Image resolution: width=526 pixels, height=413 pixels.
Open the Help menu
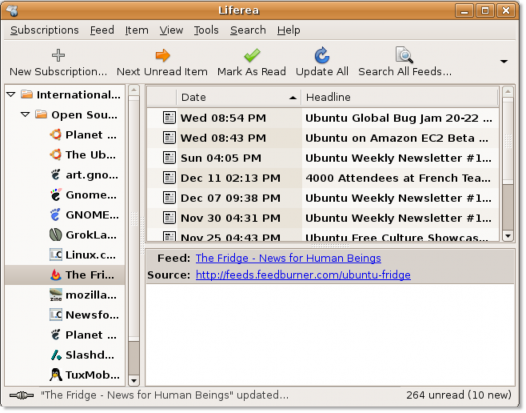point(288,30)
